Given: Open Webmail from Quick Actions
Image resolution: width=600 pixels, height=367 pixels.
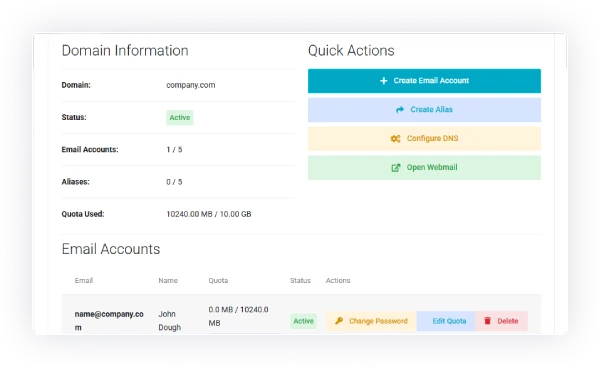Looking at the screenshot, I should (x=424, y=168).
